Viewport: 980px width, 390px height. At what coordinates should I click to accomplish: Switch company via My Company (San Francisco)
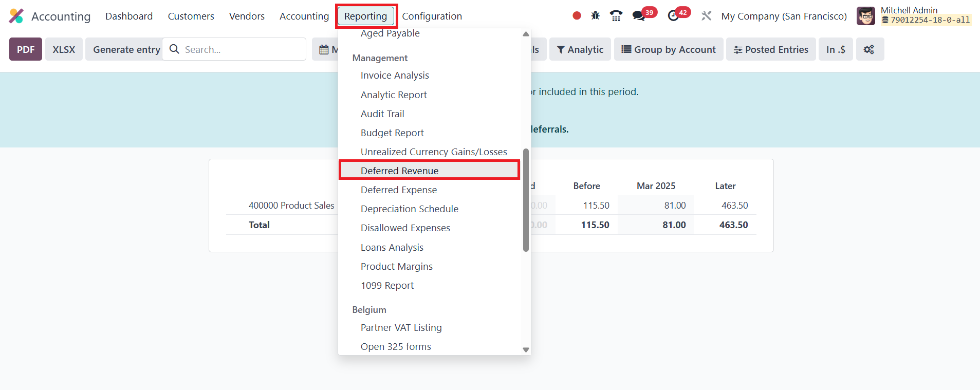click(784, 16)
